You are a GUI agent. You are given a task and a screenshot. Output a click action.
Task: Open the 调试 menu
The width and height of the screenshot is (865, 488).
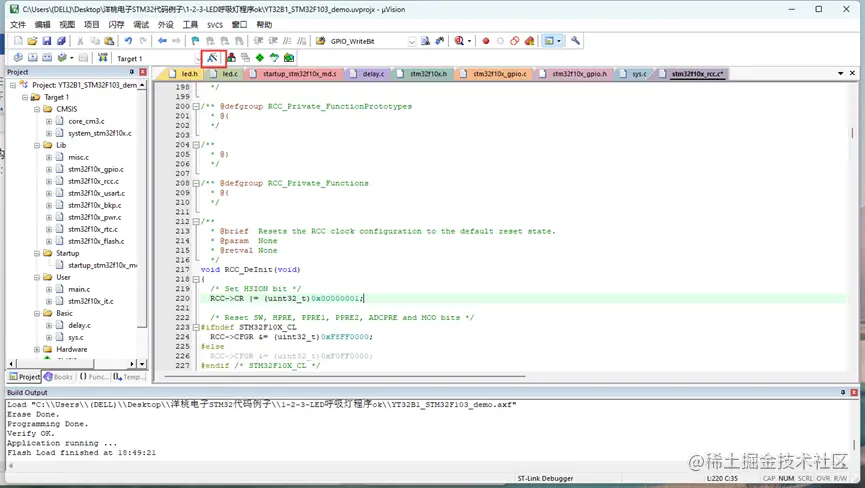[x=141, y=25]
